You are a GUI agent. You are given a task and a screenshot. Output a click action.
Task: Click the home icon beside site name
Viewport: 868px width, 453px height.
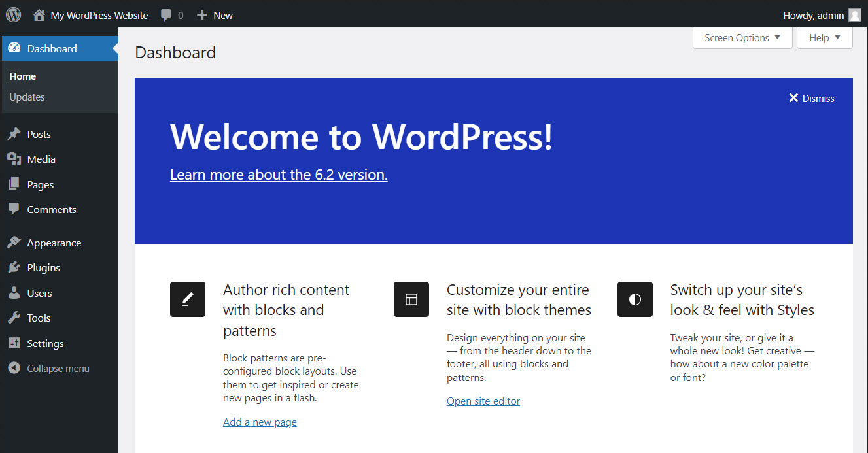[x=39, y=14]
